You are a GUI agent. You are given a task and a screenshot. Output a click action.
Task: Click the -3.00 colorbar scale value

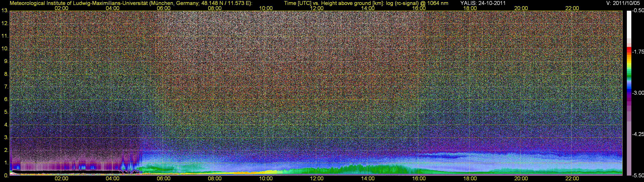[x=638, y=93]
